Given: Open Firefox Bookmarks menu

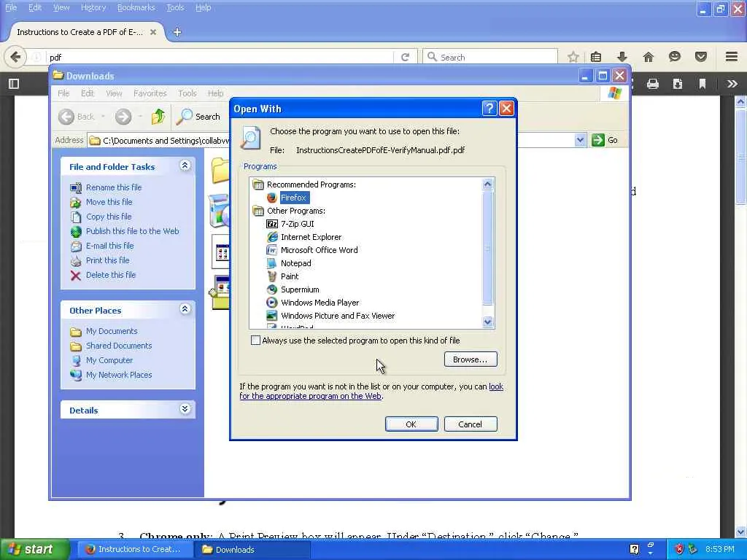Looking at the screenshot, I should point(136,7).
